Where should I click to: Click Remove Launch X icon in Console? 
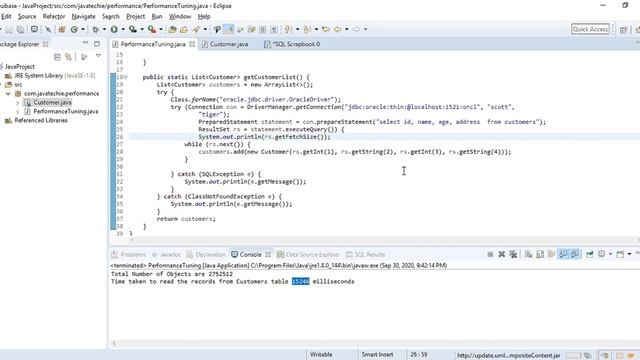click(502, 254)
